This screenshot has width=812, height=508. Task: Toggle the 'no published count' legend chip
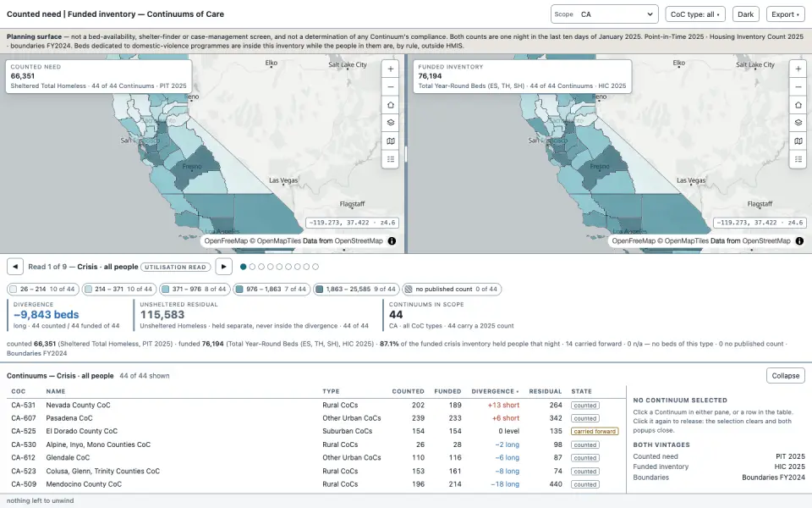point(452,290)
